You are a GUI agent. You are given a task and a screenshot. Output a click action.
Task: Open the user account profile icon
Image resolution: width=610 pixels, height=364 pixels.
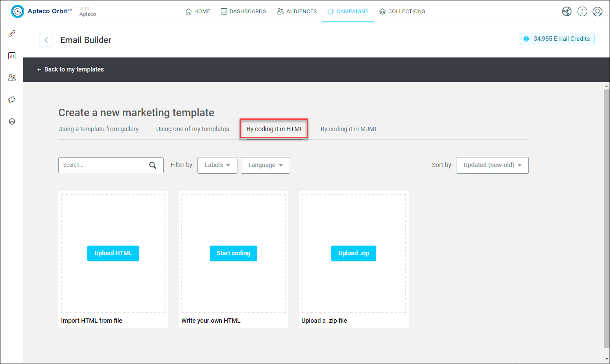[x=597, y=11]
